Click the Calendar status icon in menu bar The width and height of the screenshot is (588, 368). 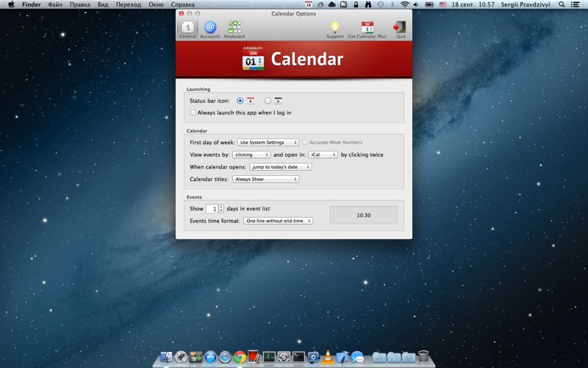pyautogui.click(x=308, y=4)
